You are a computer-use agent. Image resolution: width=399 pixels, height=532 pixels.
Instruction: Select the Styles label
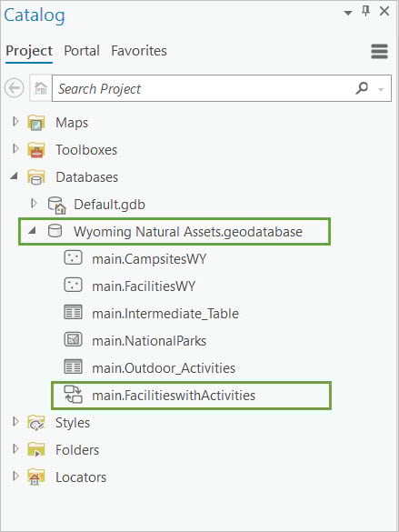pyautogui.click(x=73, y=423)
